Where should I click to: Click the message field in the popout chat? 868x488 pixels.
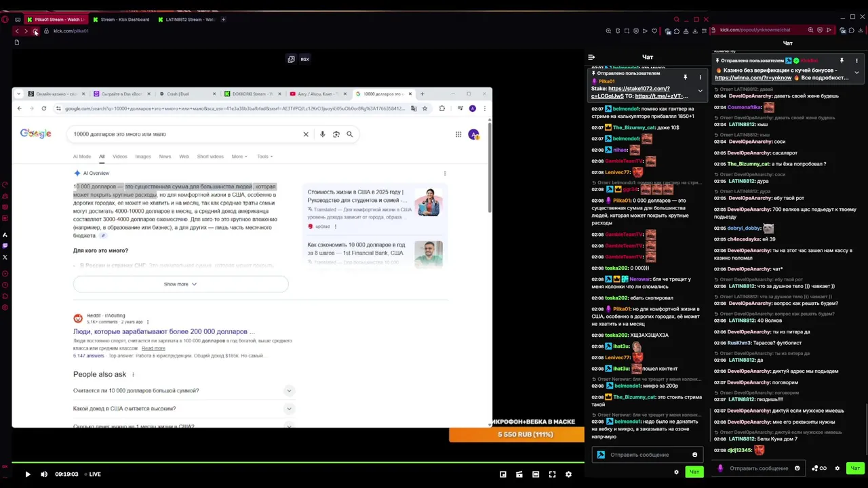point(759,468)
